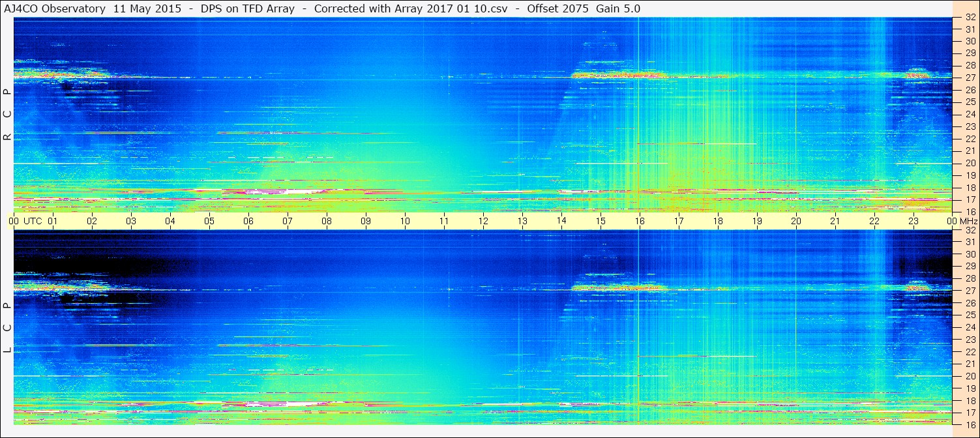Click the 25 MHz label on RCP frequency scale
The width and height of the screenshot is (980, 438).
[x=970, y=102]
